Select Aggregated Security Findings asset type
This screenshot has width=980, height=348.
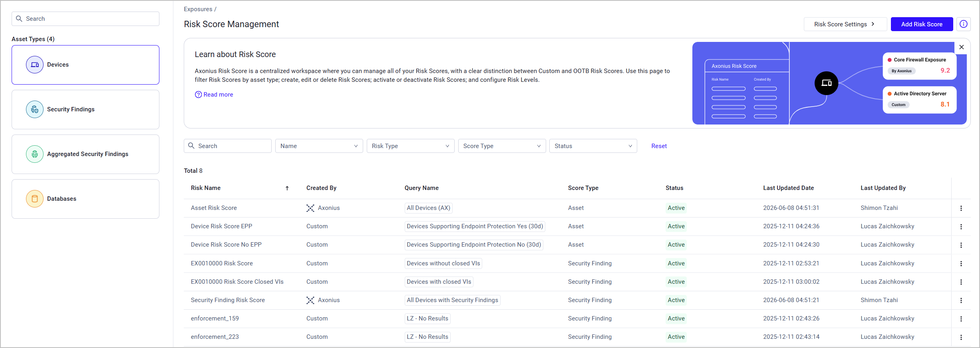point(85,154)
